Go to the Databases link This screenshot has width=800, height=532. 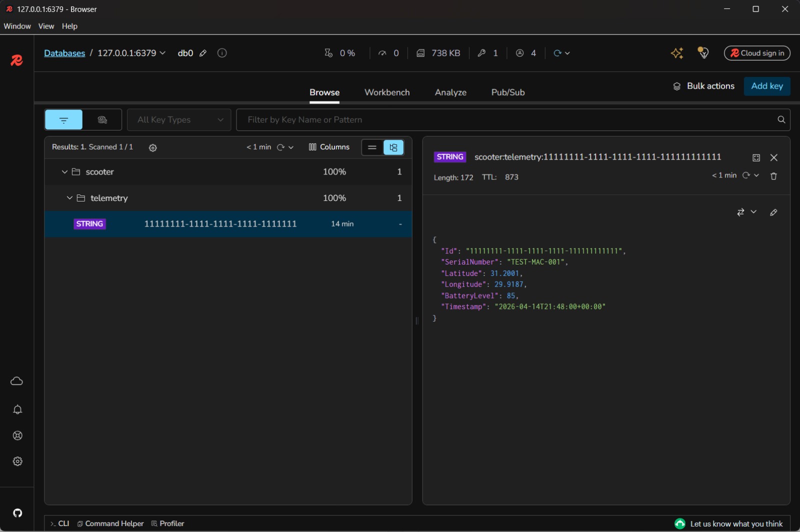64,53
